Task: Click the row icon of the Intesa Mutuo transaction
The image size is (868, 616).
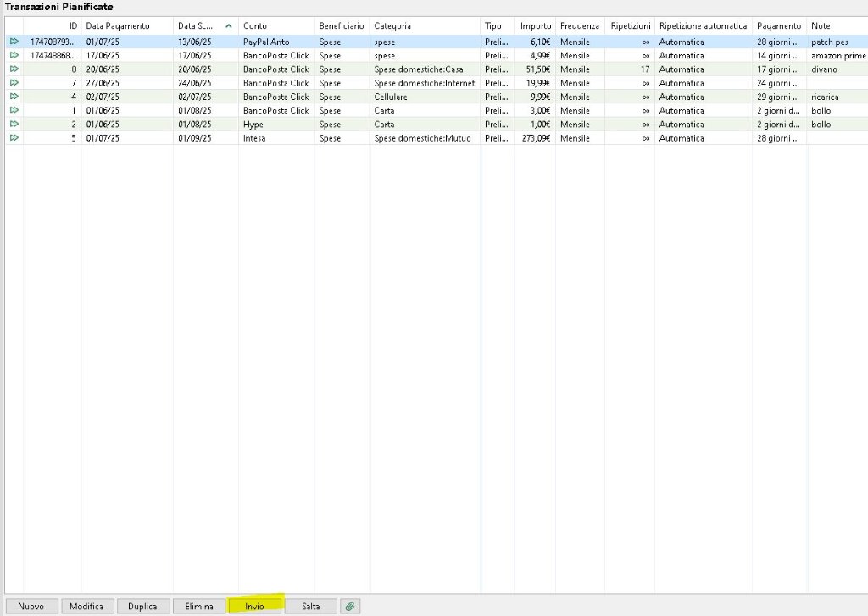Action: (14, 138)
